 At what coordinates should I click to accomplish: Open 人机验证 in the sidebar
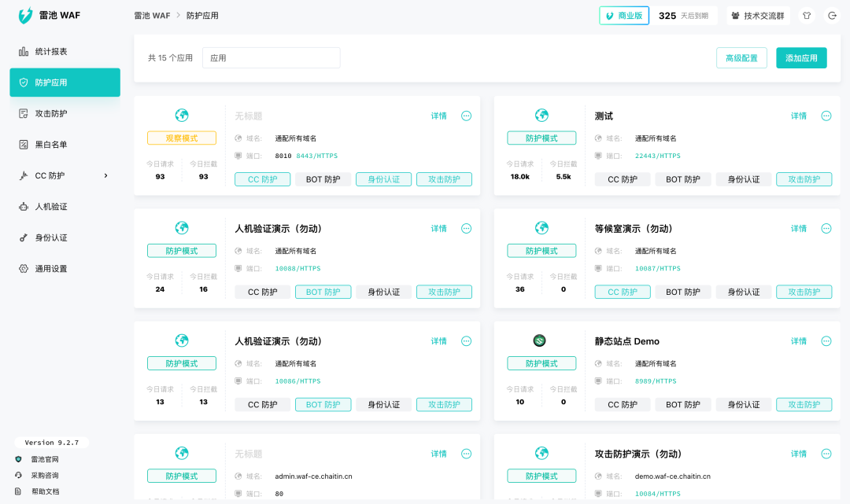click(x=65, y=206)
